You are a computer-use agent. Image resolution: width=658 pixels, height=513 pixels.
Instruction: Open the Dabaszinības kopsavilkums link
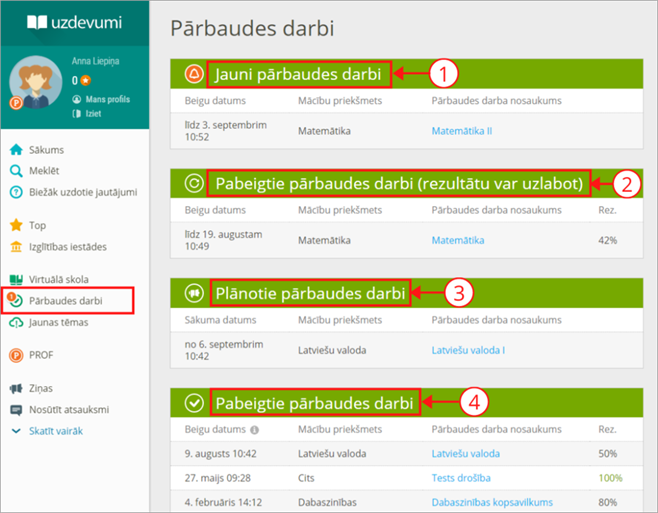(492, 503)
